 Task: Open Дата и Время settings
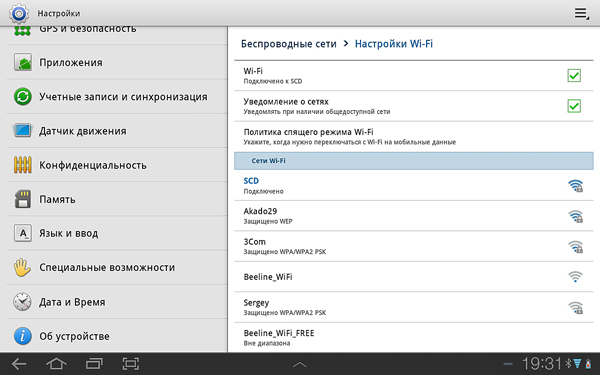[x=117, y=302]
